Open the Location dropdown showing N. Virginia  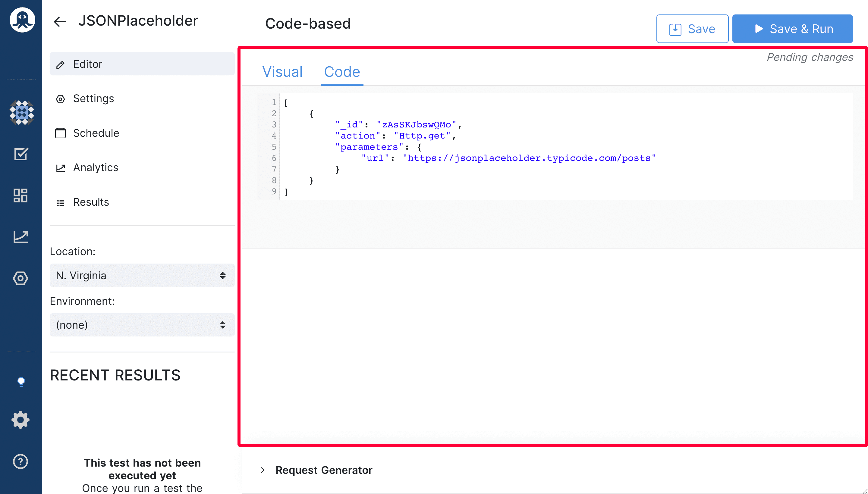coord(142,275)
